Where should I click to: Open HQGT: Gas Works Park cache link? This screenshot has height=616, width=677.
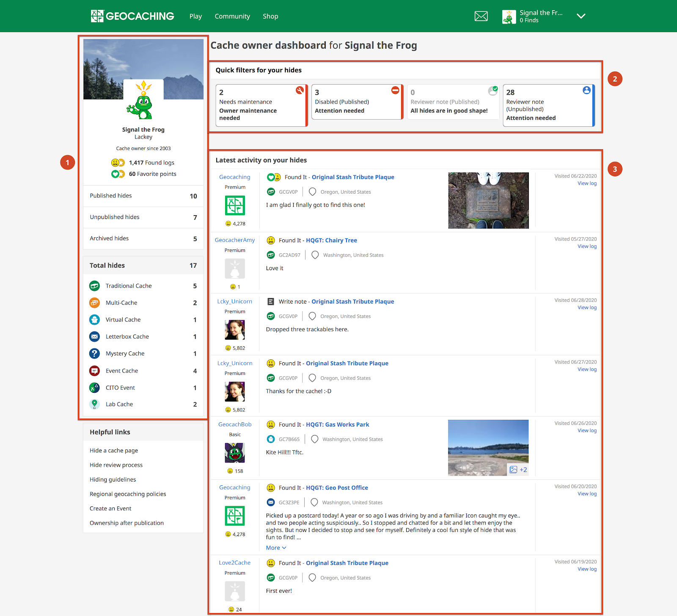(x=338, y=424)
